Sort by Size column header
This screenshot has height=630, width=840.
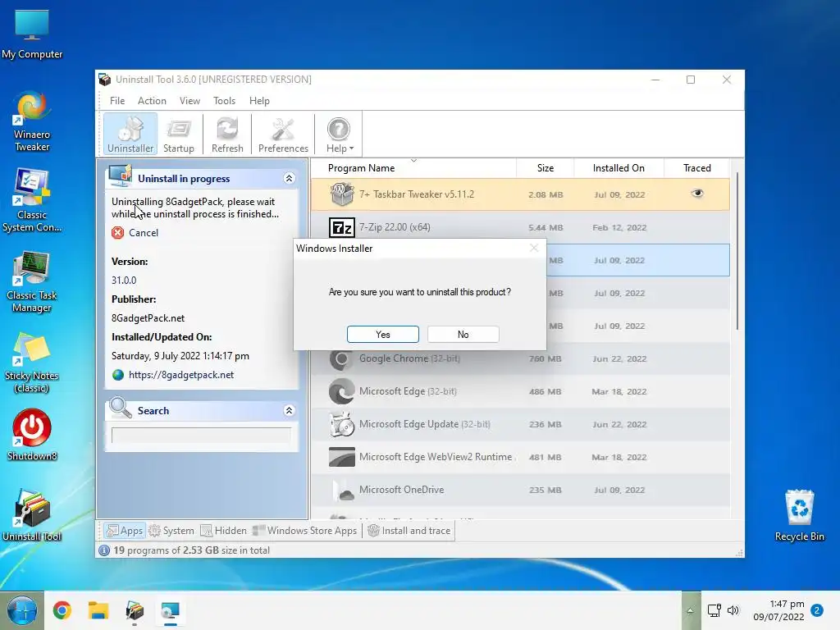pos(546,167)
